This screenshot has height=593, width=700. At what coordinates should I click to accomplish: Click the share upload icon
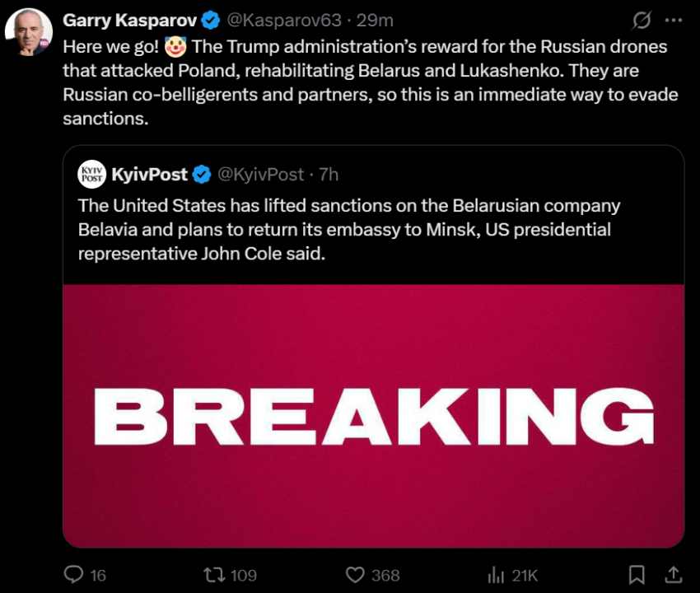click(673, 574)
